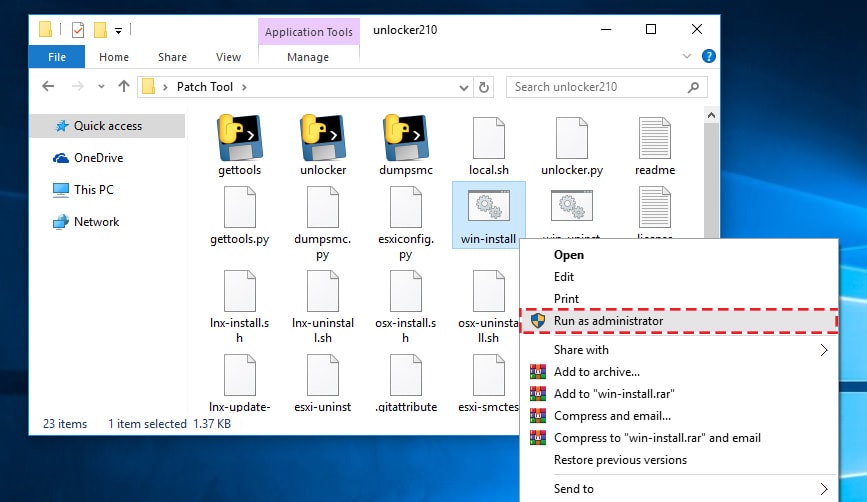Select the osx-uninstall.sh file icon
This screenshot has width=867, height=502.
tap(489, 291)
